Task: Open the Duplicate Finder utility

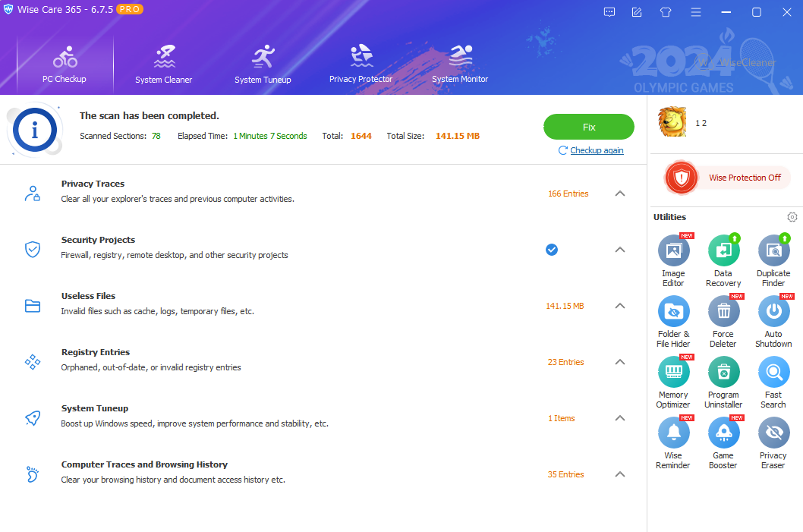Action: click(x=773, y=260)
